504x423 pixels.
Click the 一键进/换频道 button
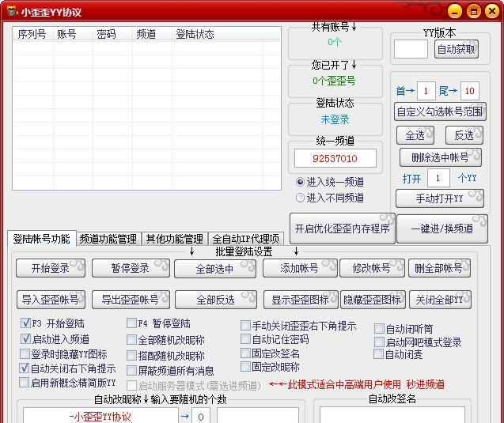click(442, 229)
